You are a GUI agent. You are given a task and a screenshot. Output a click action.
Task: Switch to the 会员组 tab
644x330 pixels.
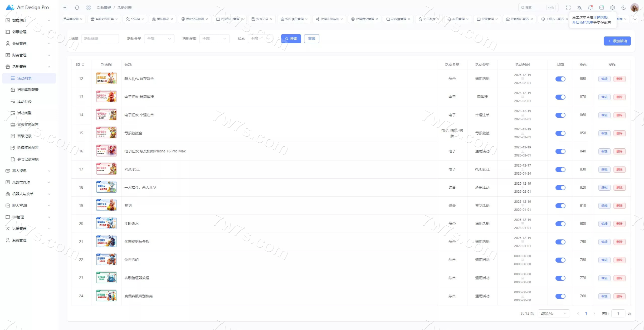(135, 19)
